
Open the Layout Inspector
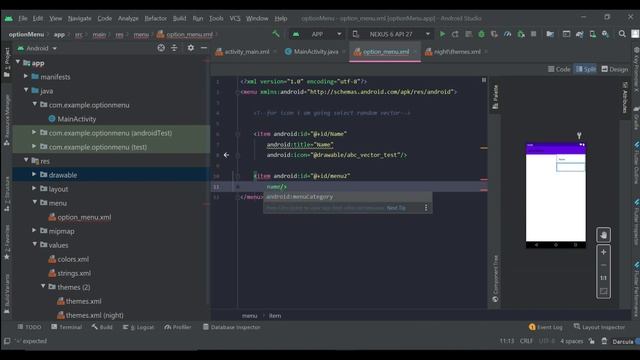coord(599,327)
